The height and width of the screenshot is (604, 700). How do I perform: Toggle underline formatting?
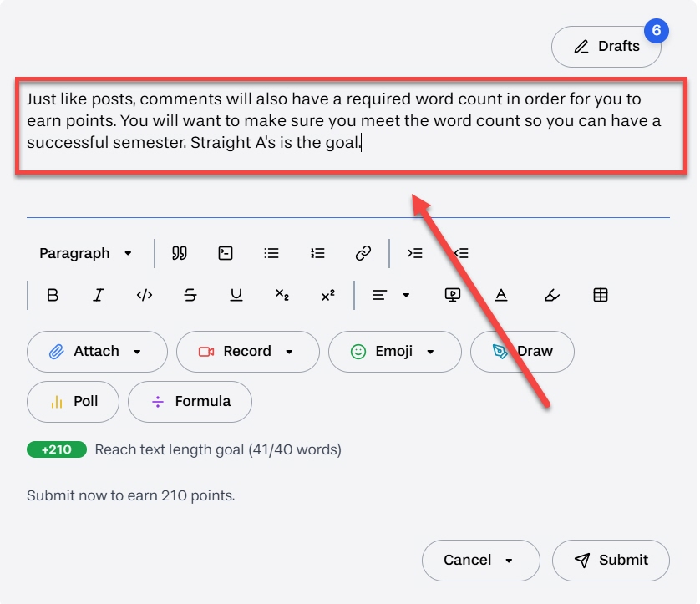pos(236,295)
